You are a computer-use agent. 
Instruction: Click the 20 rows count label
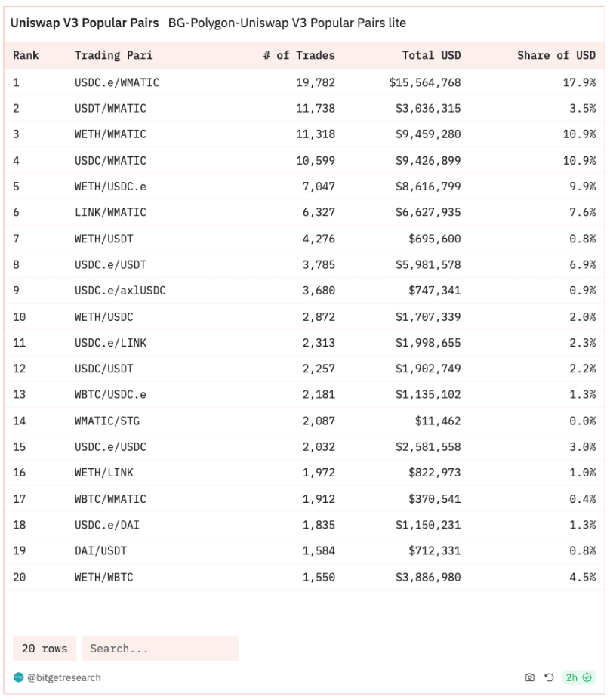pyautogui.click(x=45, y=649)
